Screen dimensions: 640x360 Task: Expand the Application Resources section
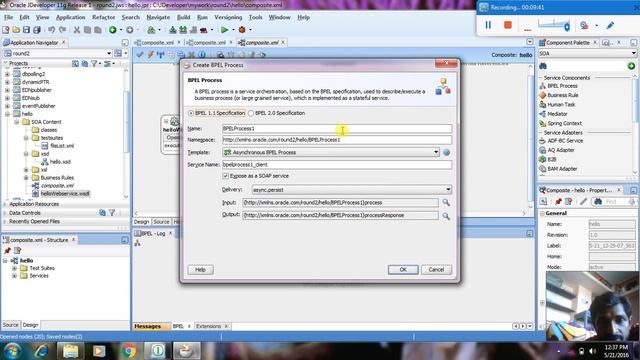tap(5, 204)
